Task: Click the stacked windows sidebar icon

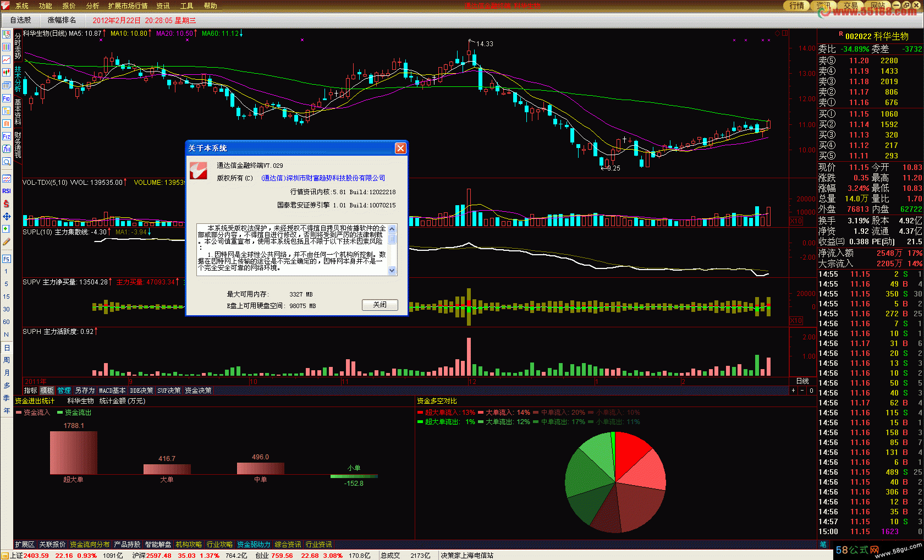Action: (x=7, y=85)
